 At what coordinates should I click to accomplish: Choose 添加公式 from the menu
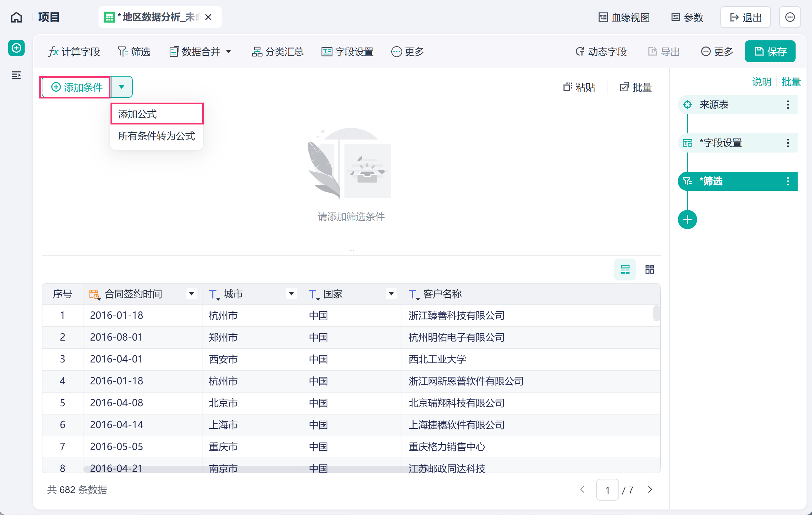pos(157,114)
